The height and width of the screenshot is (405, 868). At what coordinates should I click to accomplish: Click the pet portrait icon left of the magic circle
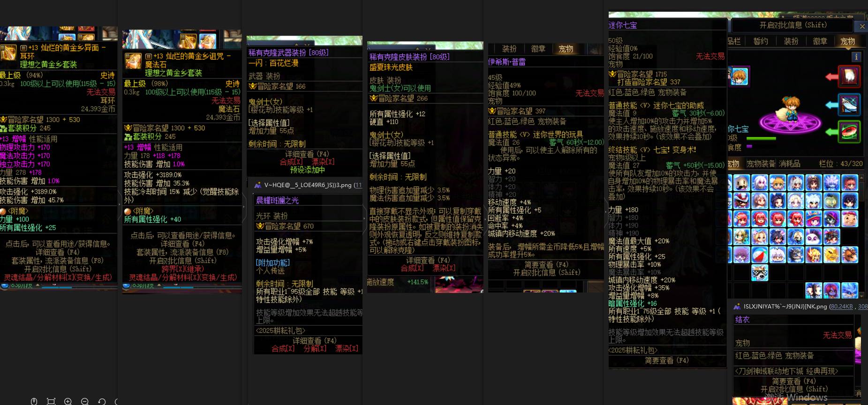[x=739, y=76]
